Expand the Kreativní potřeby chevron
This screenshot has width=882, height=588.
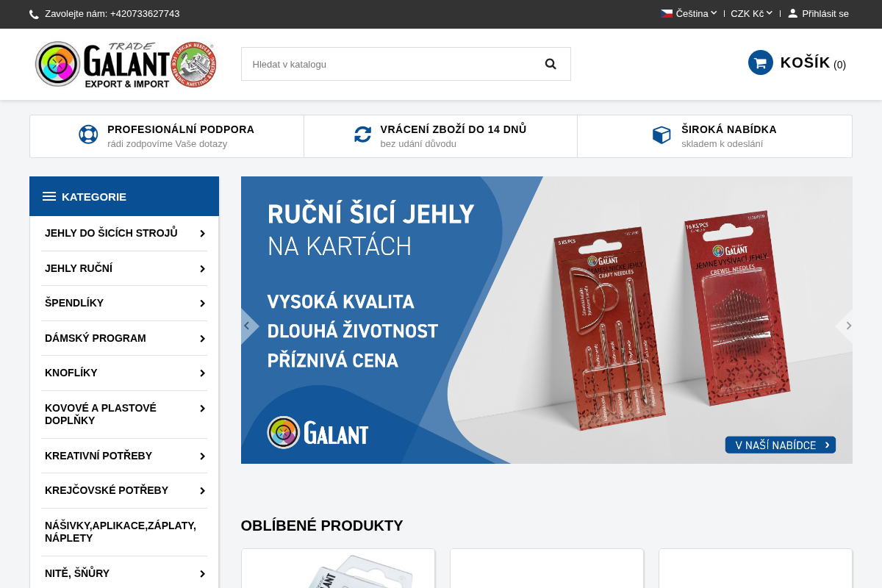[202, 456]
